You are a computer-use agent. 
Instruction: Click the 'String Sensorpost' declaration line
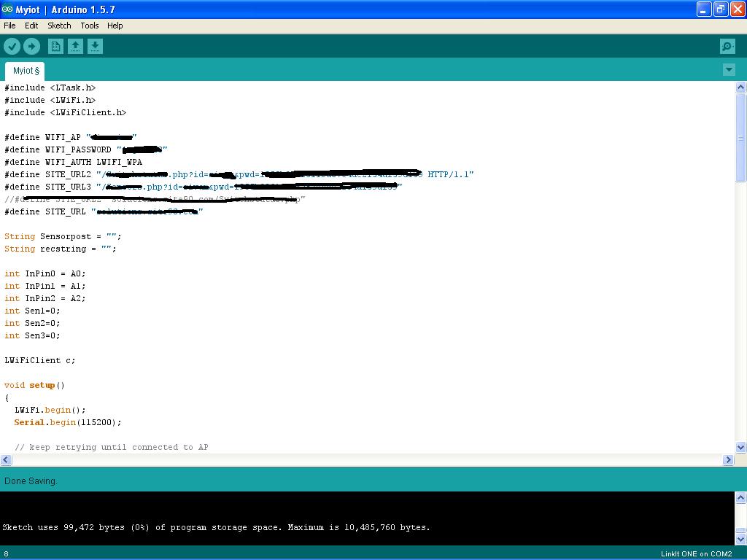point(63,236)
